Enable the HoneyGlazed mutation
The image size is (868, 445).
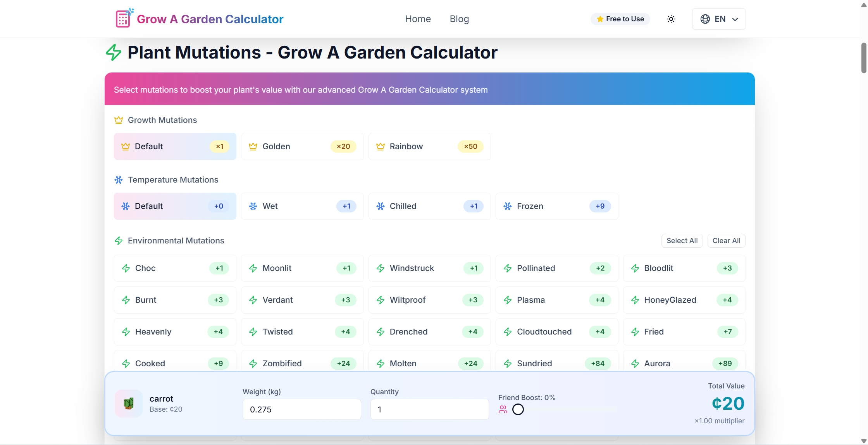pos(684,300)
